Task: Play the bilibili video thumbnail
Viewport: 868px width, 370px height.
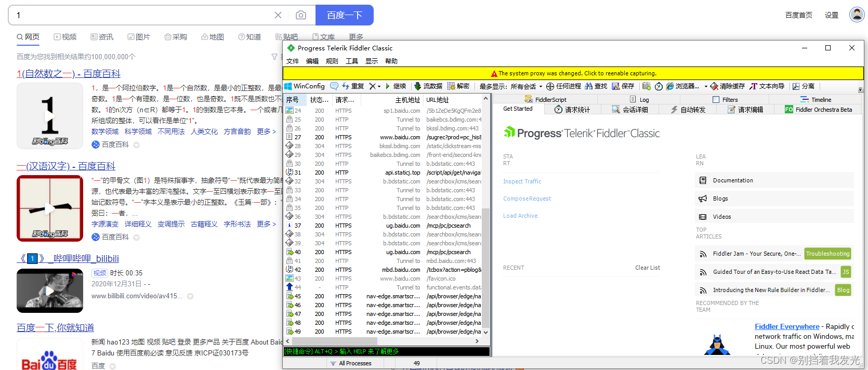Action: tap(50, 290)
